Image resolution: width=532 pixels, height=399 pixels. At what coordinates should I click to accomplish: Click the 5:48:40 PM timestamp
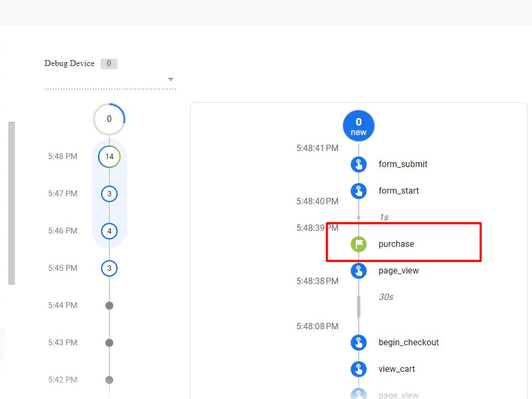point(317,202)
